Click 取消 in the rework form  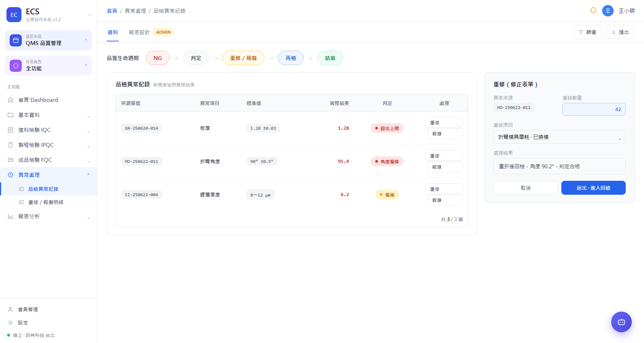coord(526,188)
